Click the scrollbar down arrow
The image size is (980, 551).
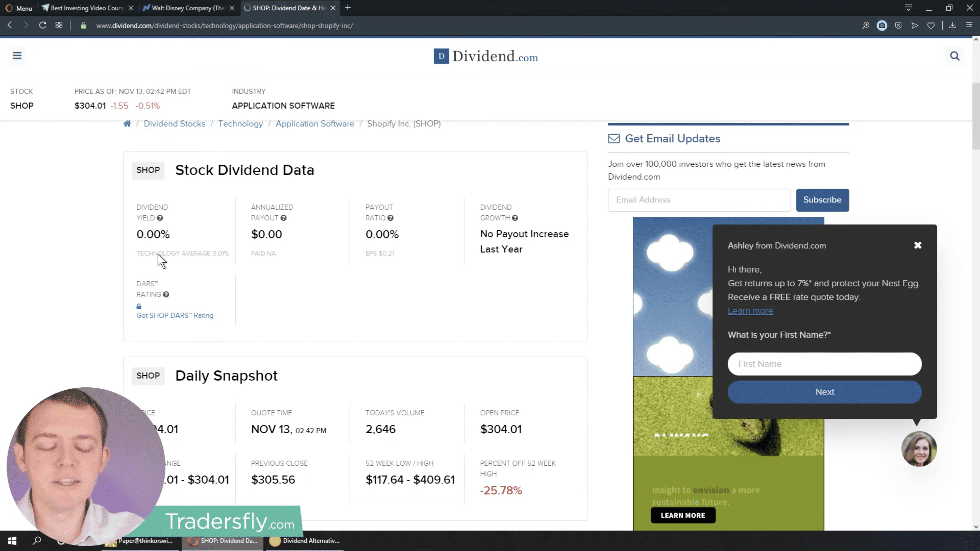click(976, 527)
